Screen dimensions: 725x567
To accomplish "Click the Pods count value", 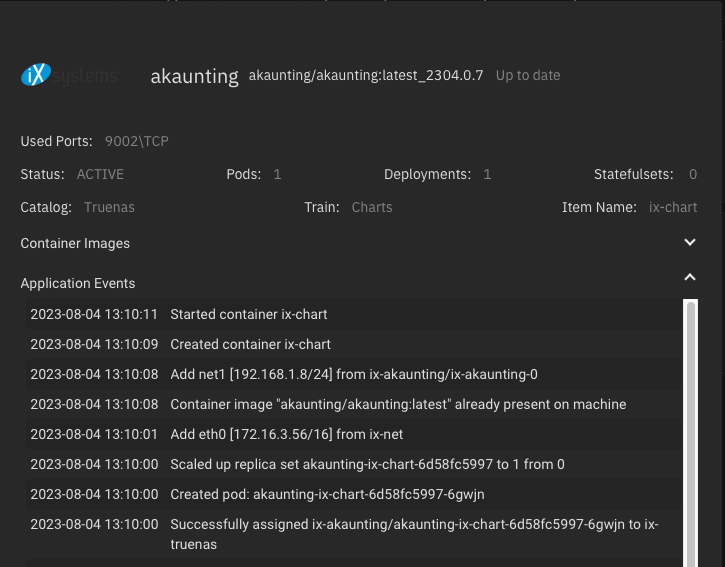I will pyautogui.click(x=277, y=174).
